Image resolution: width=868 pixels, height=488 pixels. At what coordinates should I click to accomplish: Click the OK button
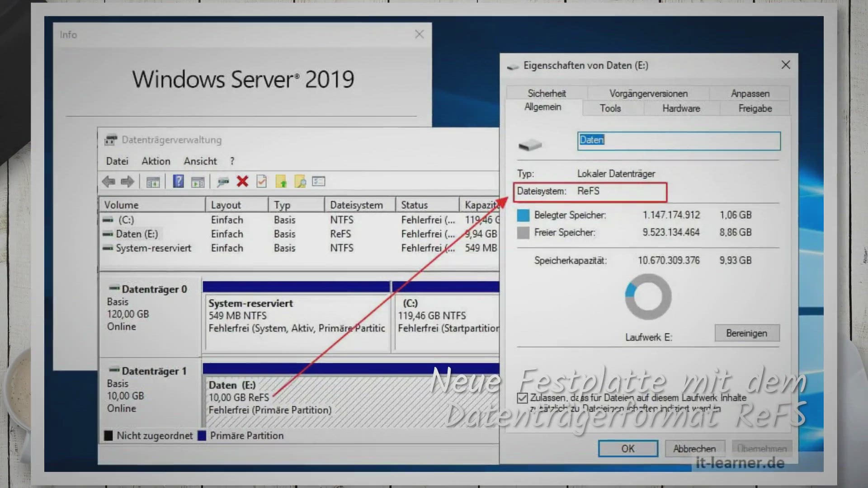tap(627, 449)
